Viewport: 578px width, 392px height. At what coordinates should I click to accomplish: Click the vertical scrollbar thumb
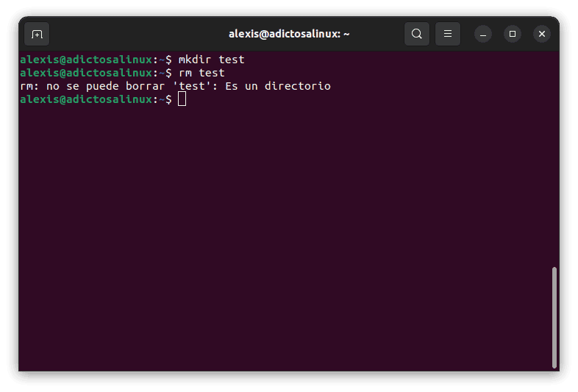pyautogui.click(x=554, y=316)
